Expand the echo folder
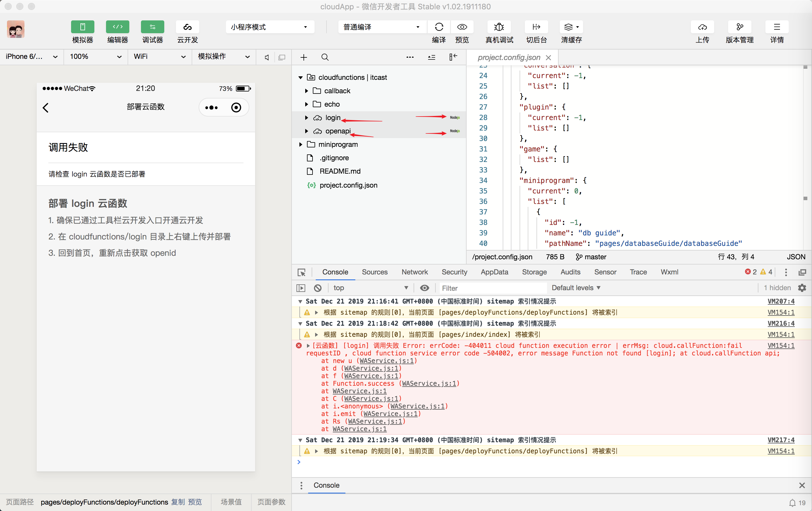The width and height of the screenshot is (812, 511). (306, 104)
